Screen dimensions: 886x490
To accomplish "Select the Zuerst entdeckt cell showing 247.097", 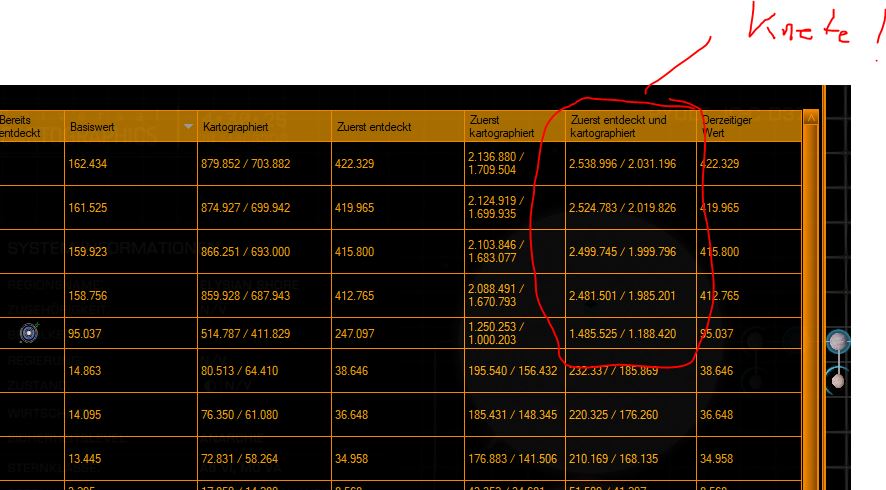I will 354,333.
